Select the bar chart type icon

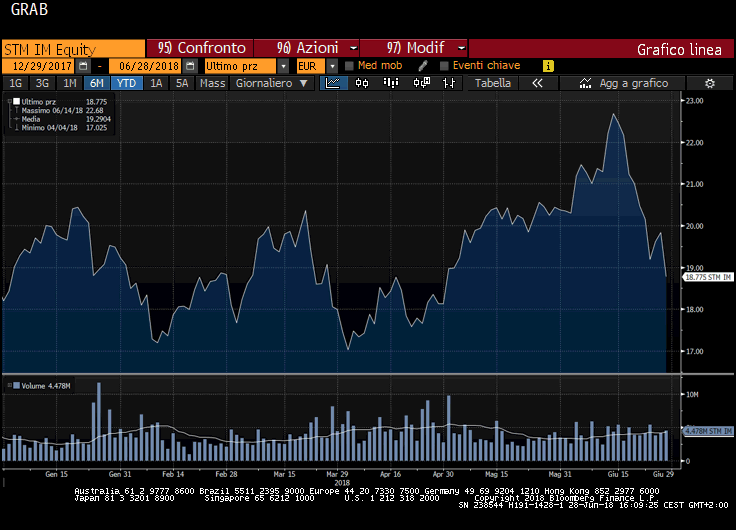point(391,83)
